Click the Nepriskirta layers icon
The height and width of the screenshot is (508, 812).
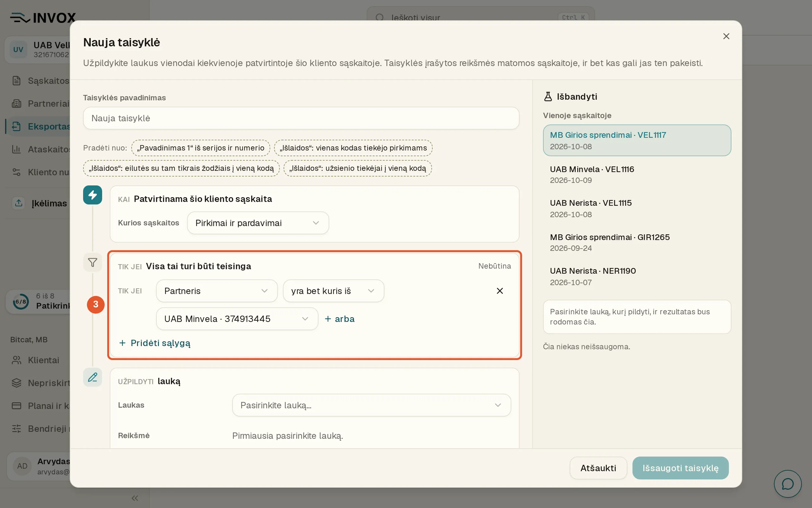point(16,383)
